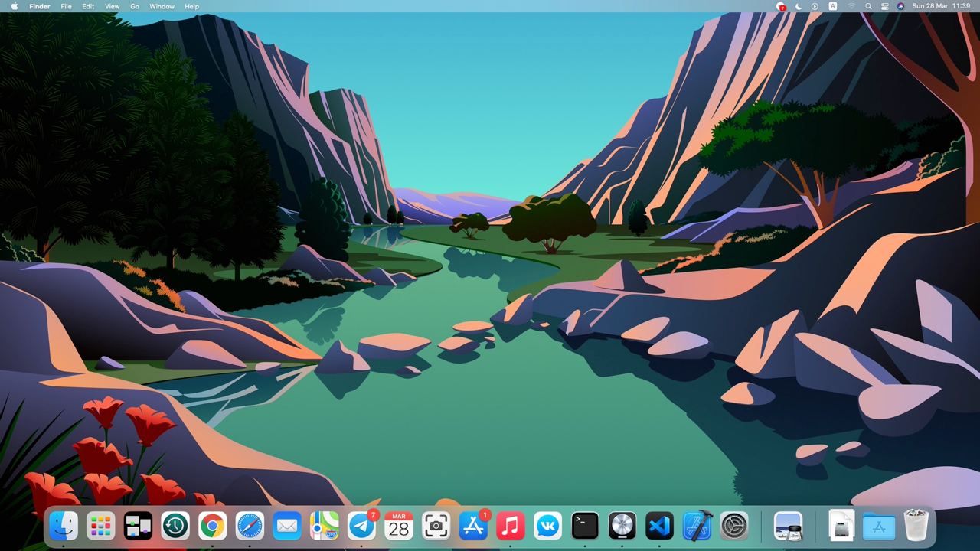
Task: Open the File menu
Action: point(67,6)
